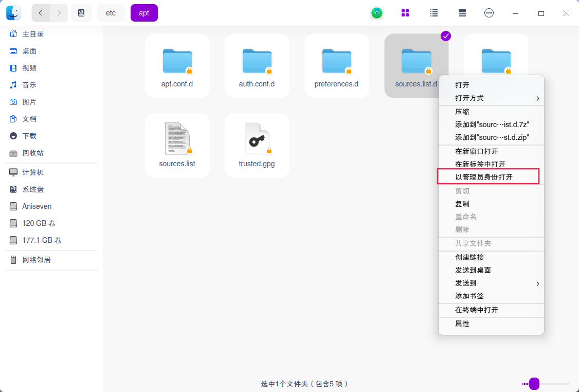The image size is (579, 392).
Task: Minimize the file manager window
Action: [x=515, y=13]
